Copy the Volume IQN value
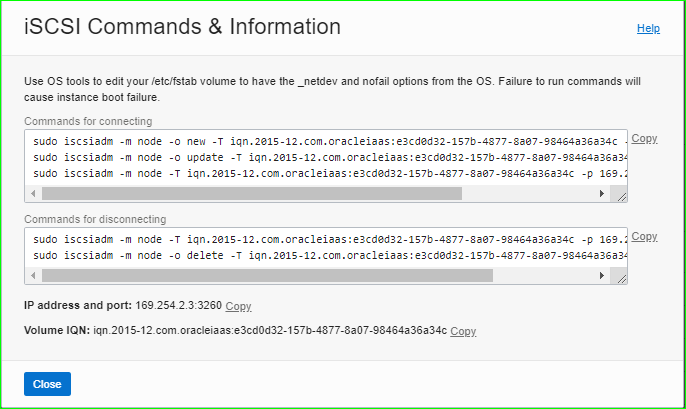The height and width of the screenshot is (409, 686). 463,331
